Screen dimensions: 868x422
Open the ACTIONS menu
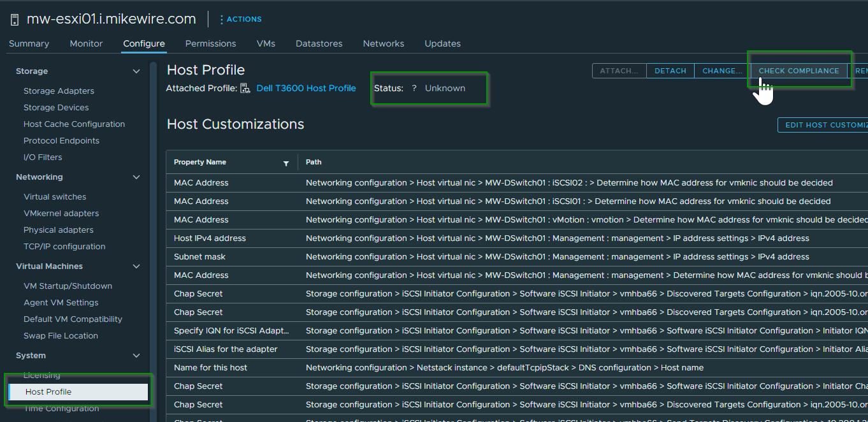(x=240, y=18)
